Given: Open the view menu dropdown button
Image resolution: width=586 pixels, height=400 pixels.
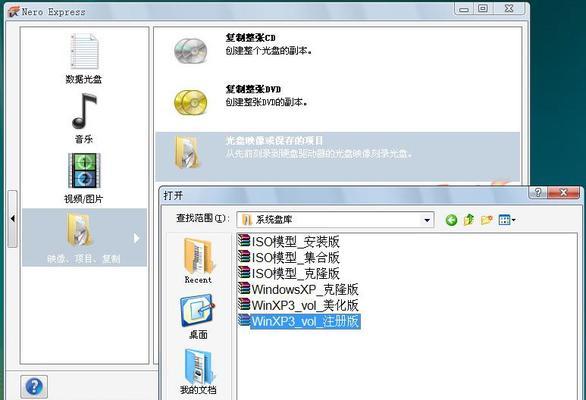Looking at the screenshot, I should click(x=507, y=220).
